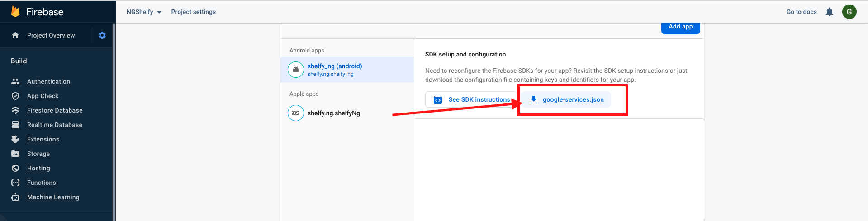Open project settings gear icon
The height and width of the screenshot is (221, 868).
(102, 35)
